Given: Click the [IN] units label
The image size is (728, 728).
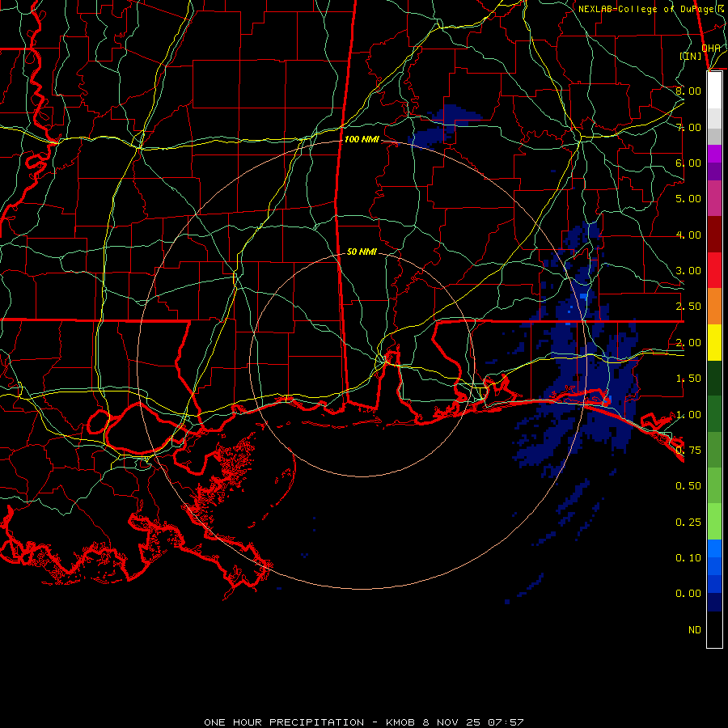Looking at the screenshot, I should pos(691,56).
